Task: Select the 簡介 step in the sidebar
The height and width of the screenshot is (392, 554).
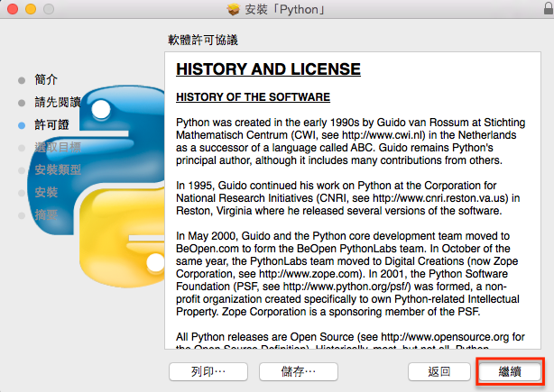Action: tap(46, 79)
